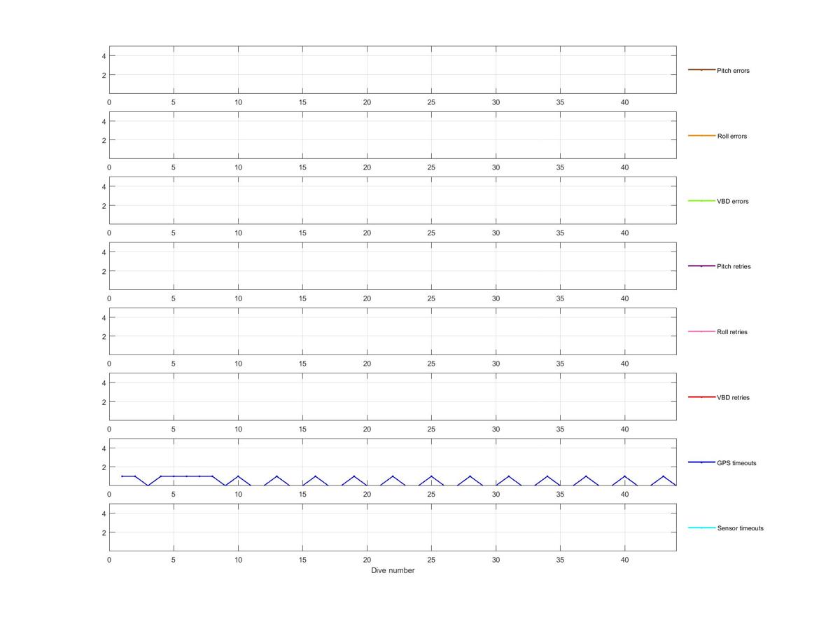The height and width of the screenshot is (620, 840).
Task: Click the 'VBD retries' legend label
Action: (733, 397)
